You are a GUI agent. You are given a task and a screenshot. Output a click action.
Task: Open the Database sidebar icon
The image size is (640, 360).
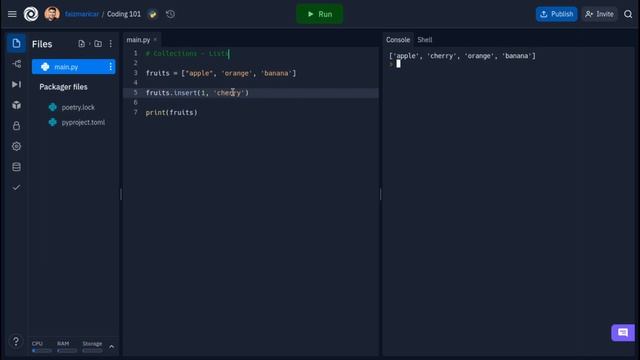pyautogui.click(x=16, y=167)
